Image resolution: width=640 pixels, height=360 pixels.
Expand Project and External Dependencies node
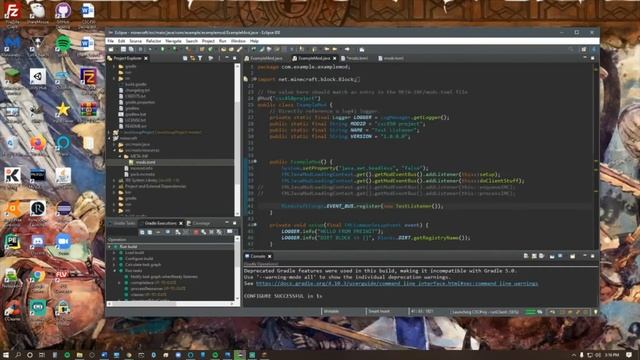[x=115, y=186]
